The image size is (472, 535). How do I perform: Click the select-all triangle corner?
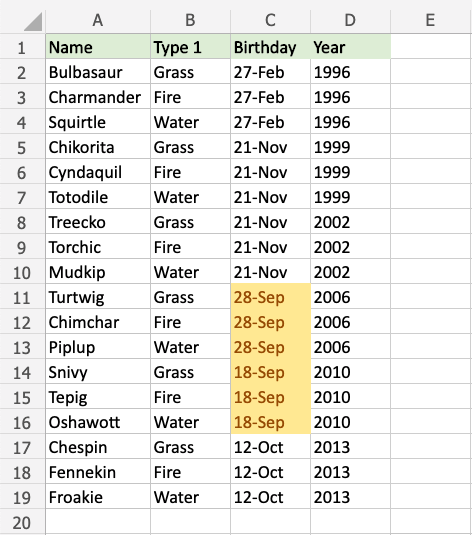pos(33,21)
